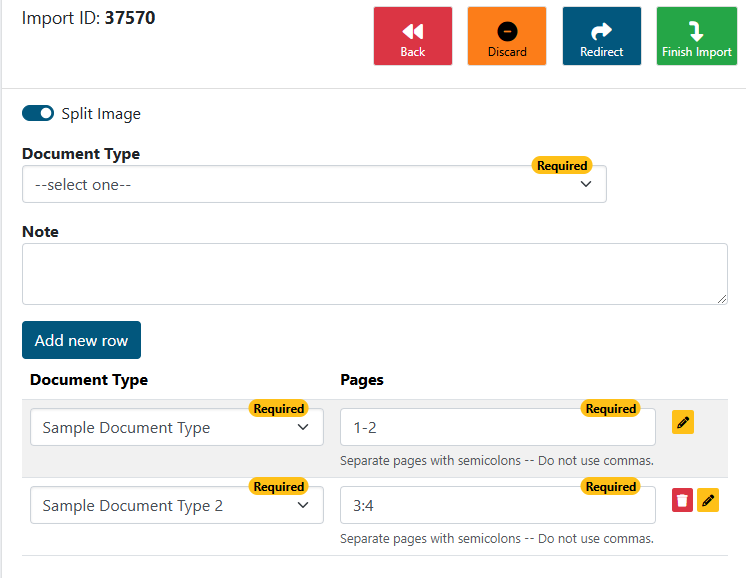The height and width of the screenshot is (578, 746).
Task: Click the Split Image label
Action: click(101, 114)
